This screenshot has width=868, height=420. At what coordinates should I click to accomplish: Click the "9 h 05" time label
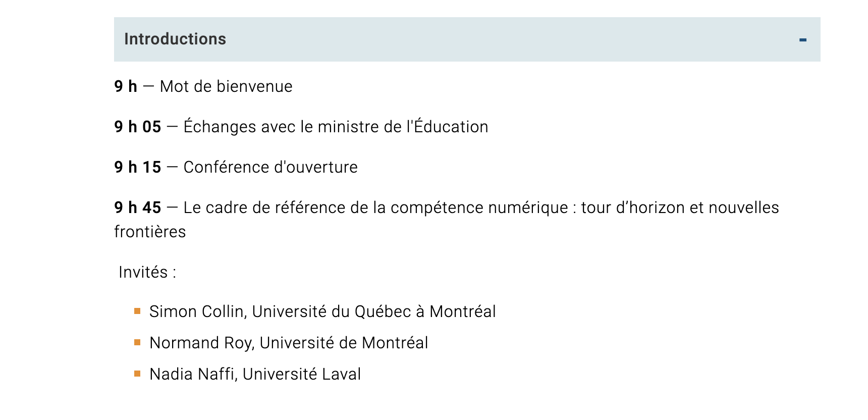coord(138,127)
